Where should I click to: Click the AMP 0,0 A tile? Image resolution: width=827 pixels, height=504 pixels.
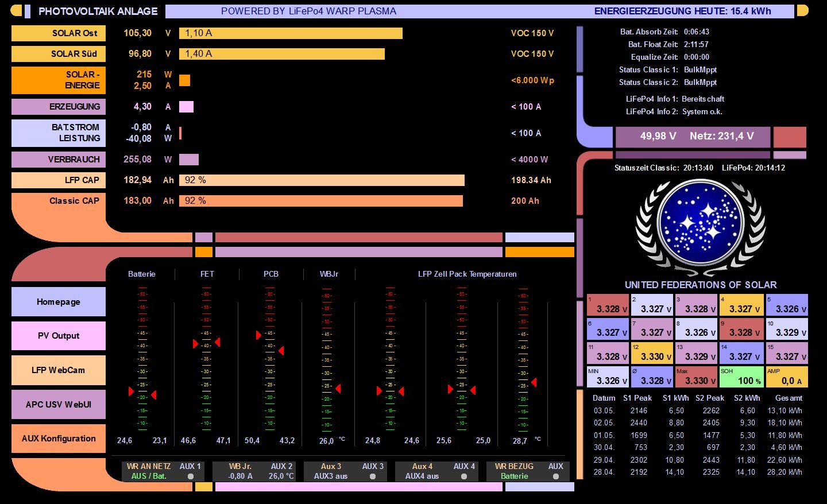[x=787, y=377]
